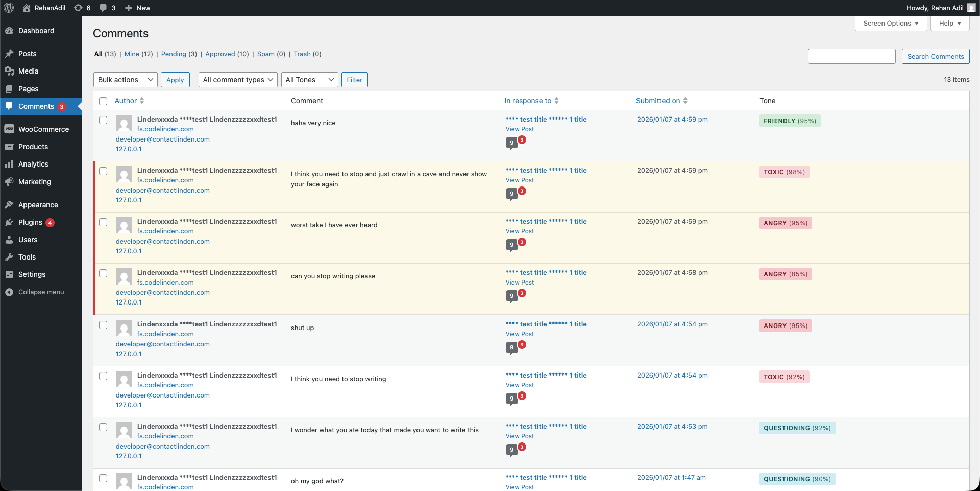Click the Tools wrench icon in sidebar
The width and height of the screenshot is (980, 491).
pyautogui.click(x=10, y=257)
